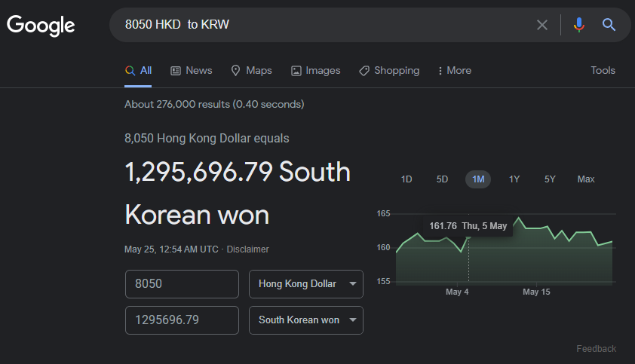Click the Feedback link
Screen dimensions: 635x364
click(596, 348)
